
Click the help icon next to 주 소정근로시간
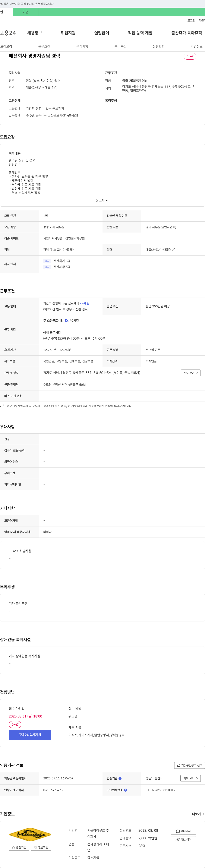point(66,320)
